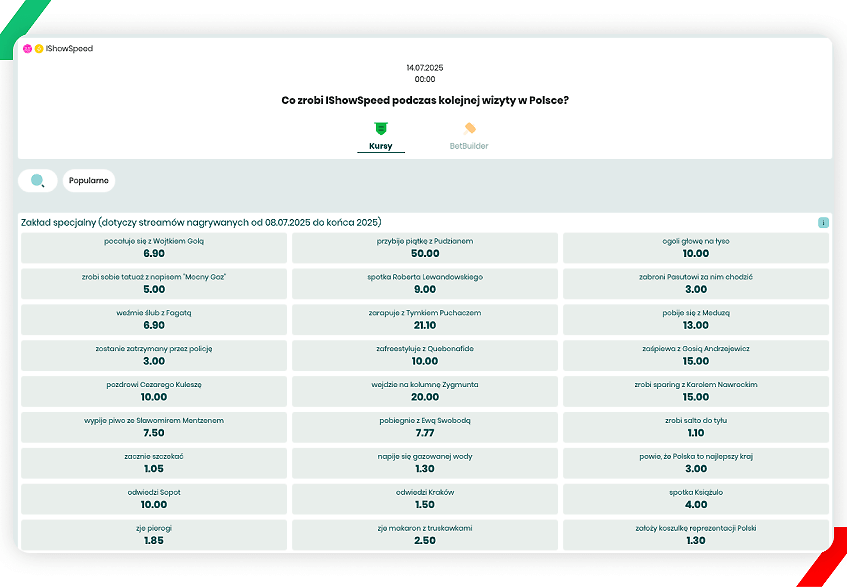
Task: Pick wejdzie na kolumnę Zygmunta 20.00
Action: 425,392
